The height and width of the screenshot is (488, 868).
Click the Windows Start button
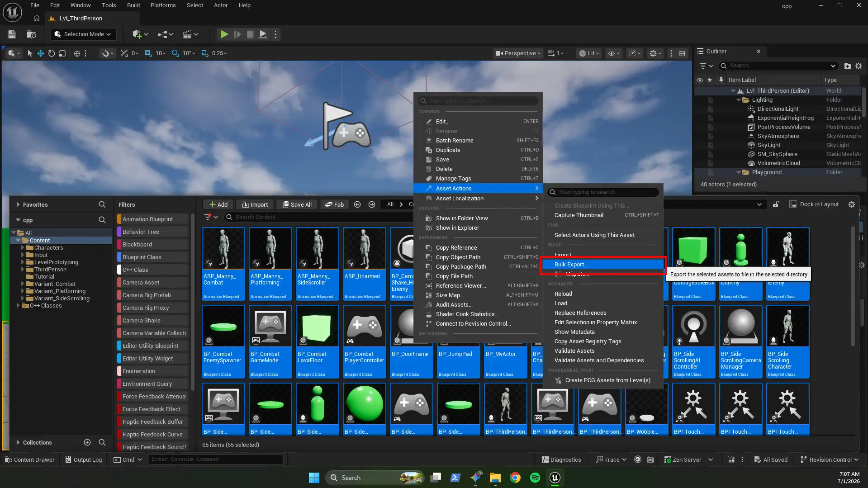coord(314,478)
